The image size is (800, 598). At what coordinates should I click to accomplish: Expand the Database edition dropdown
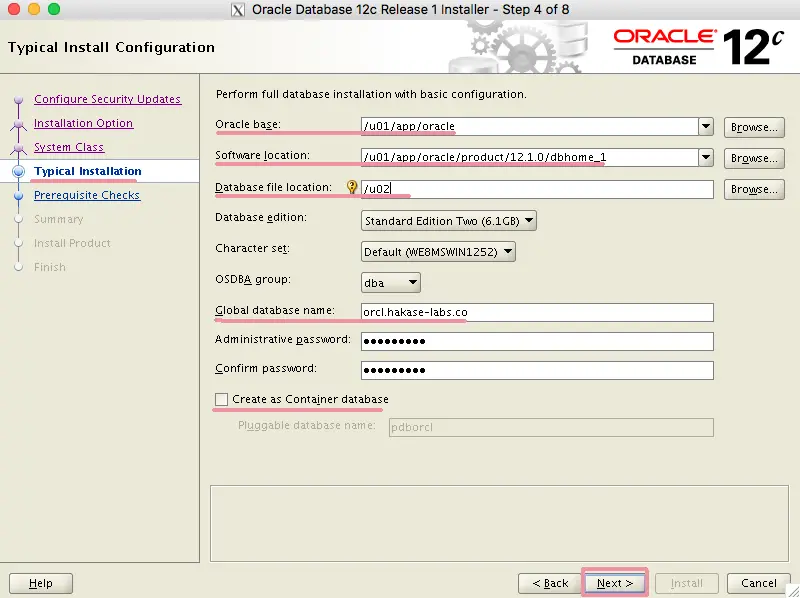448,221
